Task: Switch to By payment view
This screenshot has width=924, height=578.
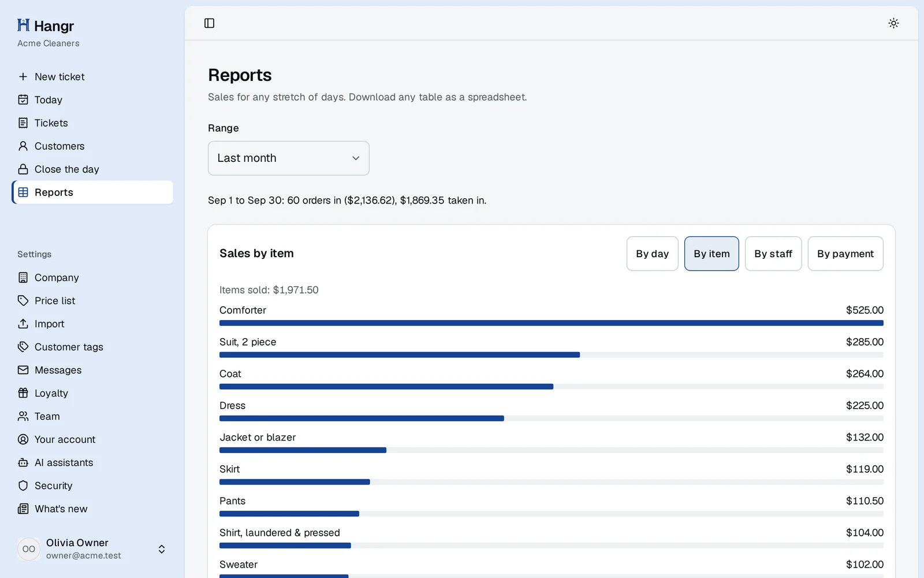Action: pos(845,254)
